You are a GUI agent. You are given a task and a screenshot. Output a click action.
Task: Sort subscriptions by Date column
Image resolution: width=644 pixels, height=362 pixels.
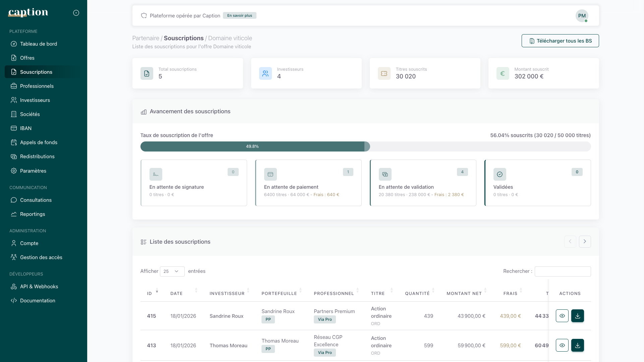177,293
